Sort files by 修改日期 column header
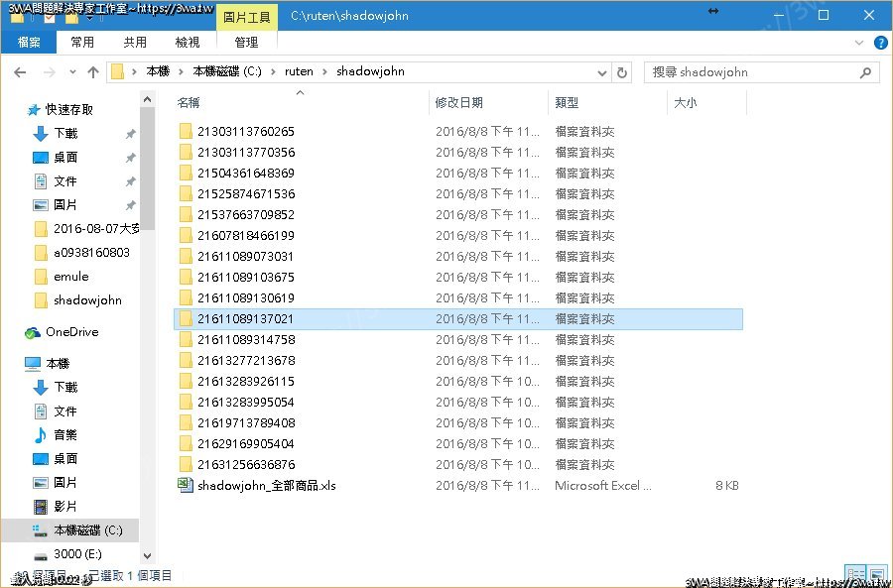893x588 pixels. point(459,102)
